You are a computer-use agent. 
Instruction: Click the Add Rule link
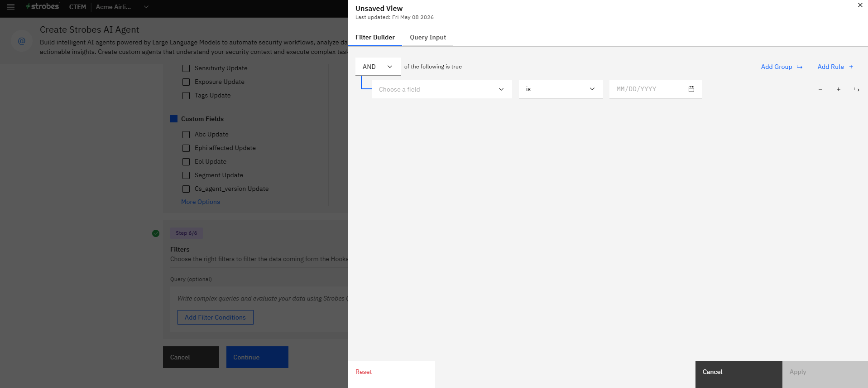tap(835, 67)
